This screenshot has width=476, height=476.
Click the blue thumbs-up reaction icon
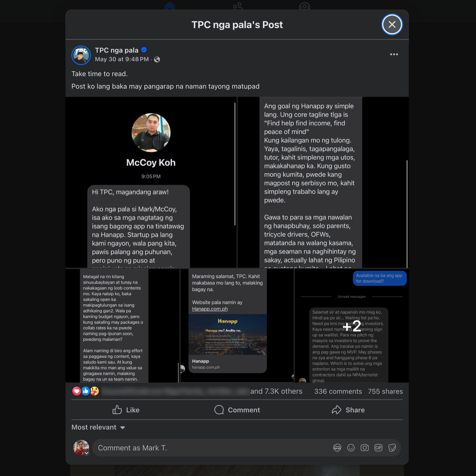[86, 391]
